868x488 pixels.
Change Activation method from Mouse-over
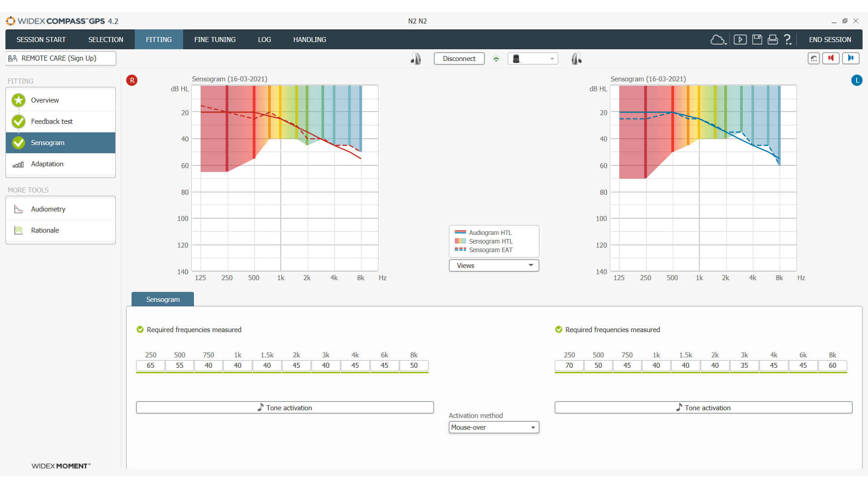tap(494, 427)
